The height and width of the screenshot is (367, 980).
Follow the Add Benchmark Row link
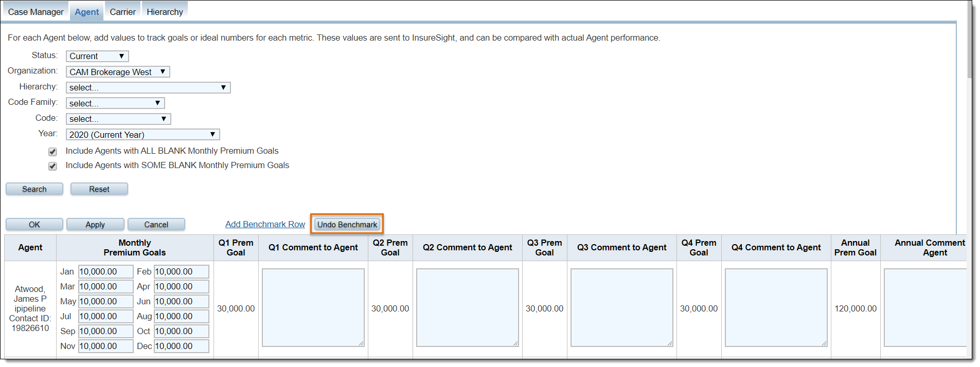265,225
